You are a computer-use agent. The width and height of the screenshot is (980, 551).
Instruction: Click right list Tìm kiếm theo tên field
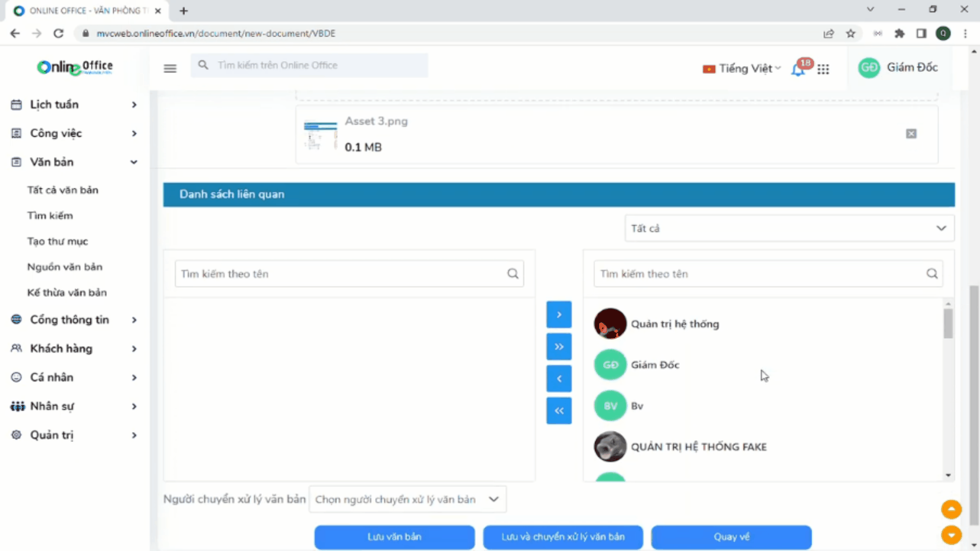[x=761, y=274]
